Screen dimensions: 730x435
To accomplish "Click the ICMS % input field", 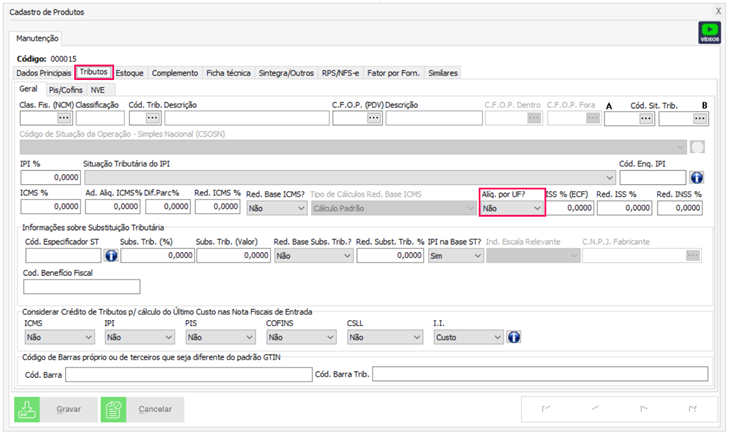I will (50, 208).
